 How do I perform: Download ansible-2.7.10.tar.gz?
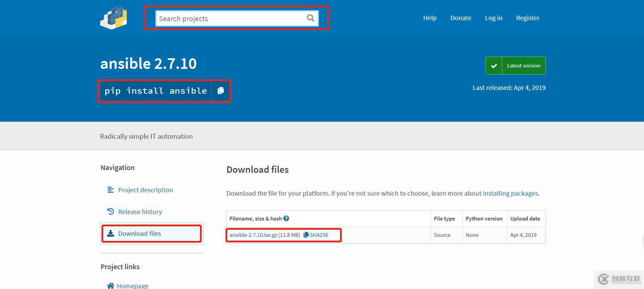click(x=253, y=235)
